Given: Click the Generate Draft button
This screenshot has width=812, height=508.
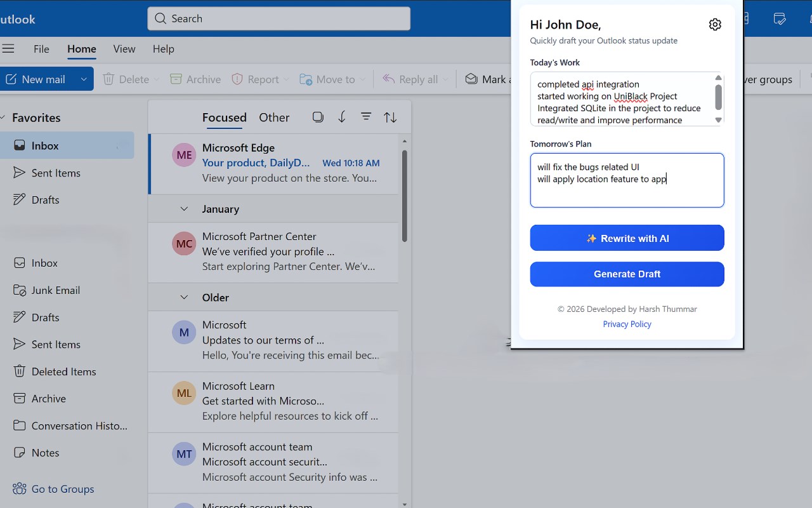Looking at the screenshot, I should pyautogui.click(x=627, y=274).
